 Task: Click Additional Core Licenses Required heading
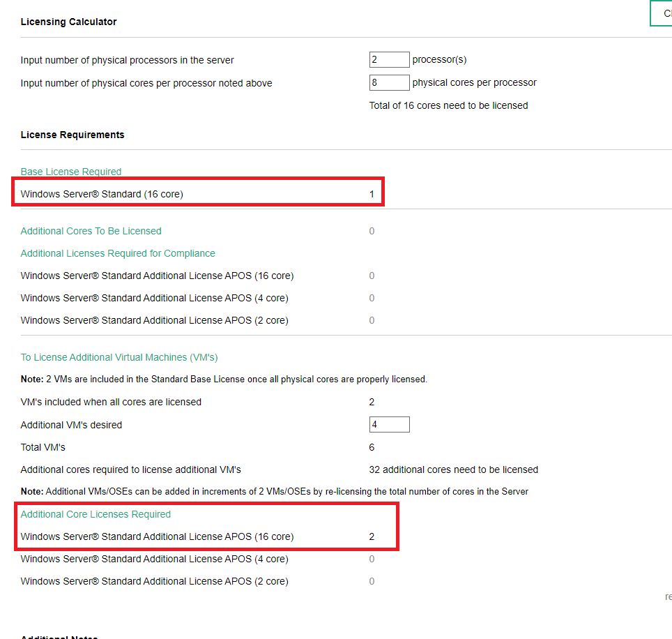(96, 514)
